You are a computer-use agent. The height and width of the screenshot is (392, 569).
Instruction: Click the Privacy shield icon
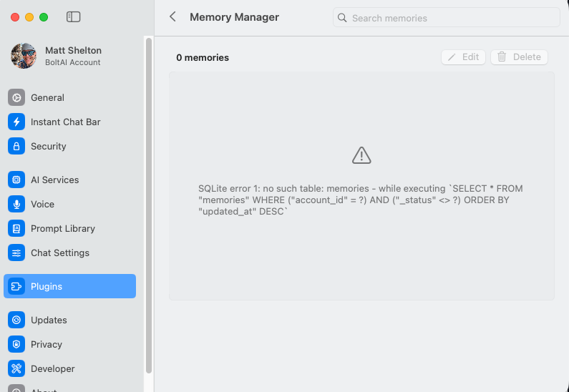(x=16, y=345)
